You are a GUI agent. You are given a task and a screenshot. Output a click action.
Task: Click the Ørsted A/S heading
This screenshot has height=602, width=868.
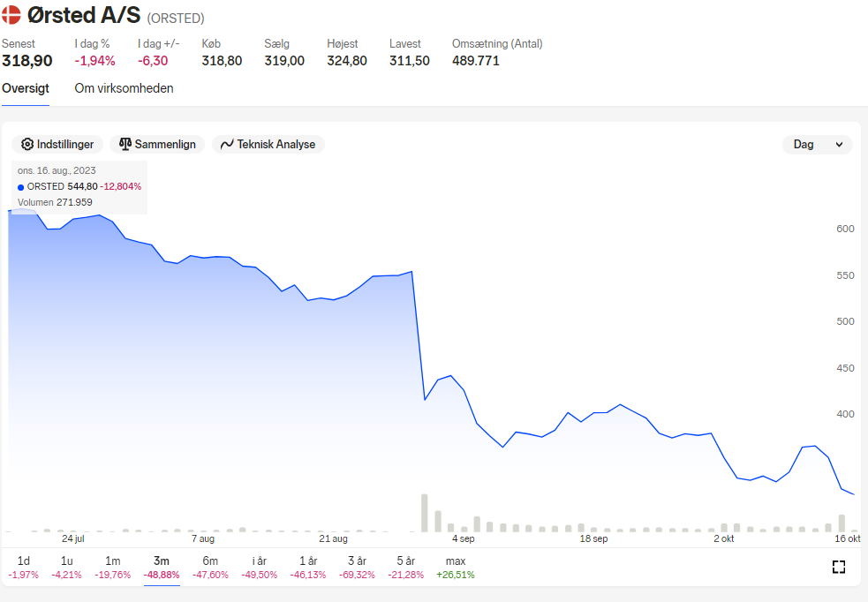[84, 16]
